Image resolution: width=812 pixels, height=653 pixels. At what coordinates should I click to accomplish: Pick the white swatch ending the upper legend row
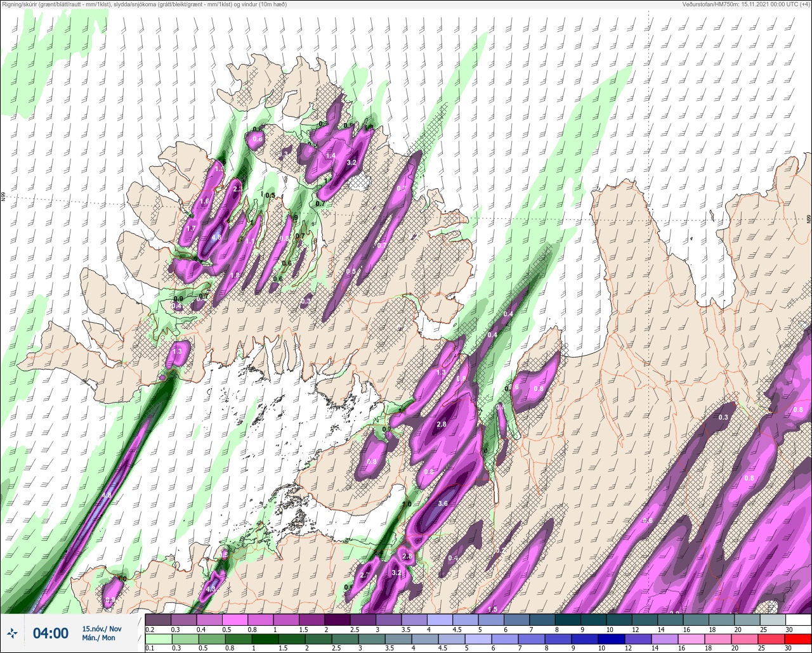tap(798, 619)
